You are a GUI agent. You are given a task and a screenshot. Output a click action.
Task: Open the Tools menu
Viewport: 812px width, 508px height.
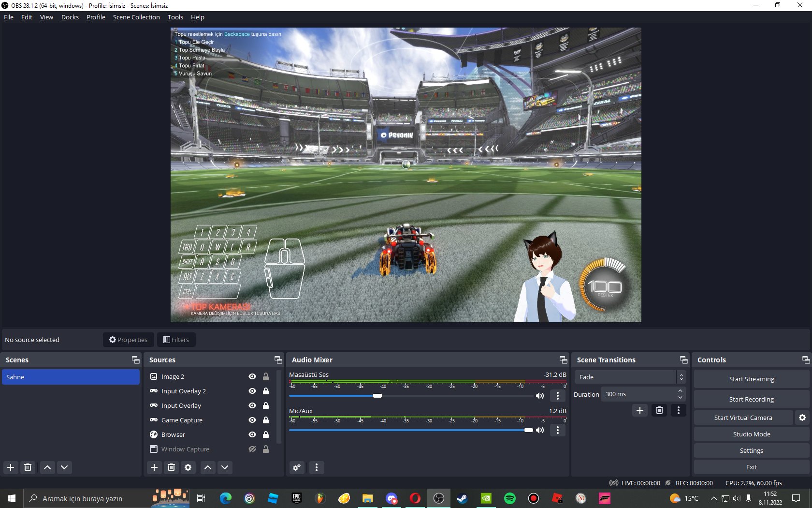(x=175, y=17)
